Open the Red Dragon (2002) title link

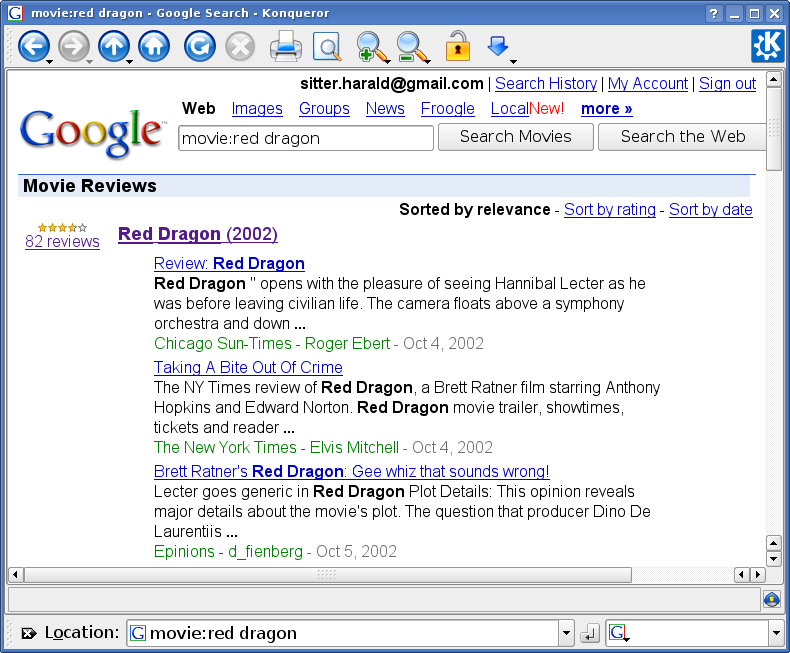tap(198, 235)
